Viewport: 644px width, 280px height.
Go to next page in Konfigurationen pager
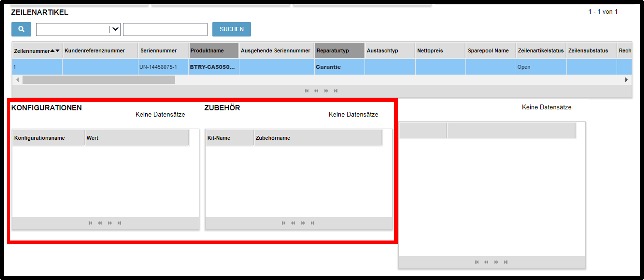point(110,223)
